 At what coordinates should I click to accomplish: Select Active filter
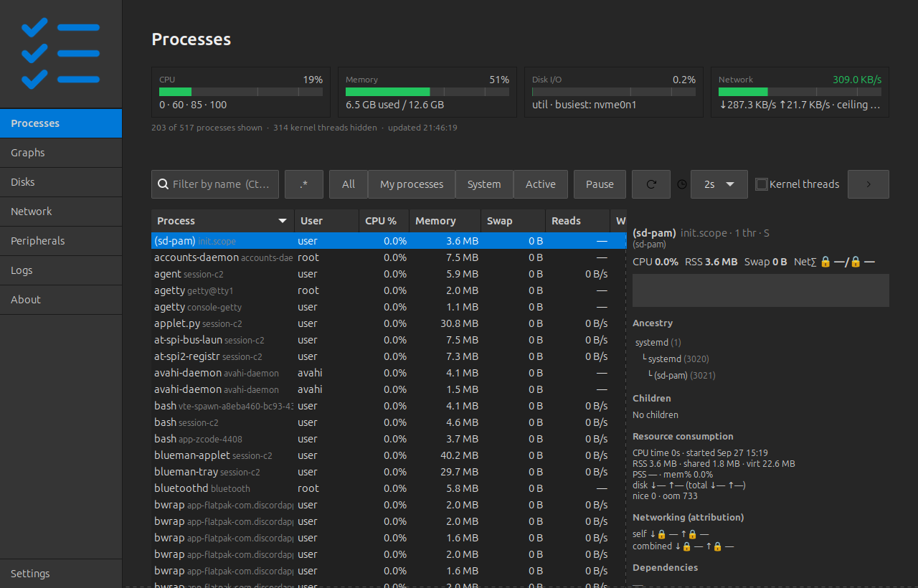pos(541,184)
